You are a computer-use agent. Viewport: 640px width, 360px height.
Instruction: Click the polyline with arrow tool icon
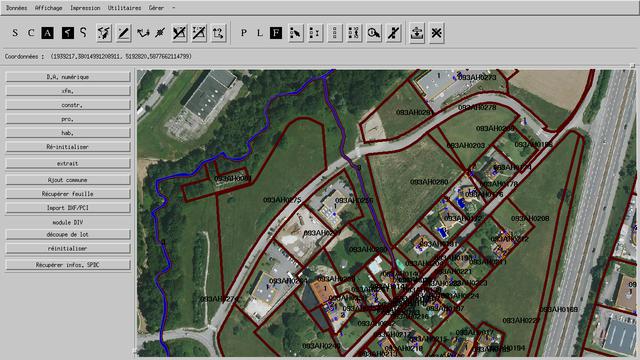[143, 33]
